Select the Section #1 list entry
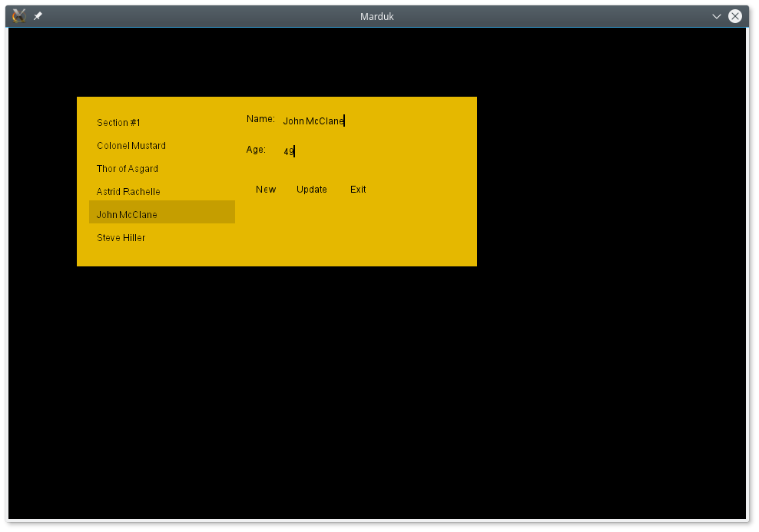Viewport: 759px width, 532px height. pyautogui.click(x=119, y=123)
